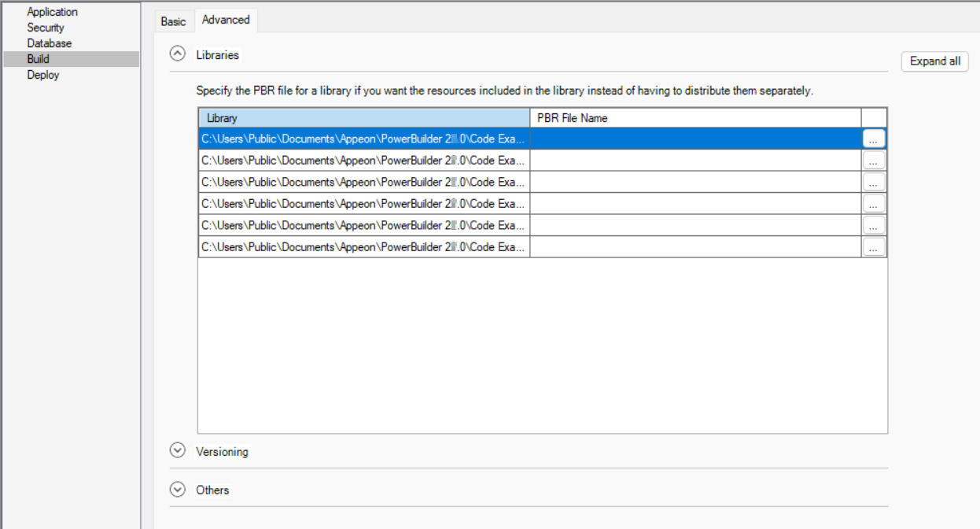Click browse button in first library row

tap(874, 139)
